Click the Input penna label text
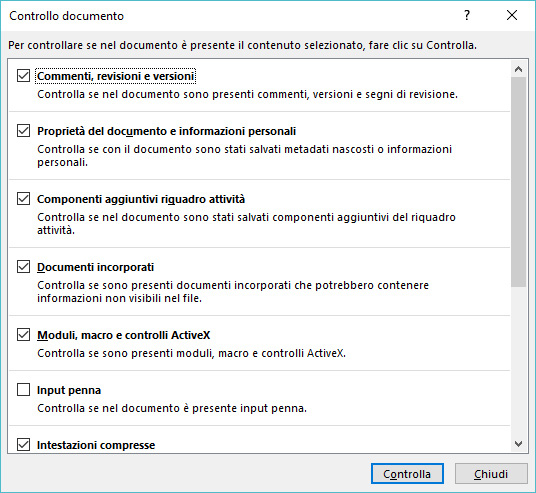536x493 pixels. point(69,390)
